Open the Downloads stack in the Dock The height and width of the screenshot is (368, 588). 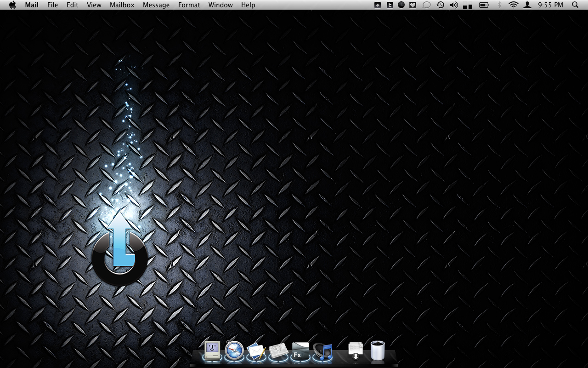(356, 351)
